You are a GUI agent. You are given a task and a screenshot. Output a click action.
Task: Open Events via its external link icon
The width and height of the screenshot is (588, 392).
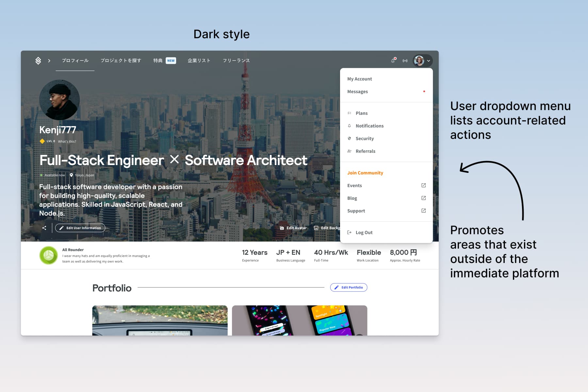[423, 185]
